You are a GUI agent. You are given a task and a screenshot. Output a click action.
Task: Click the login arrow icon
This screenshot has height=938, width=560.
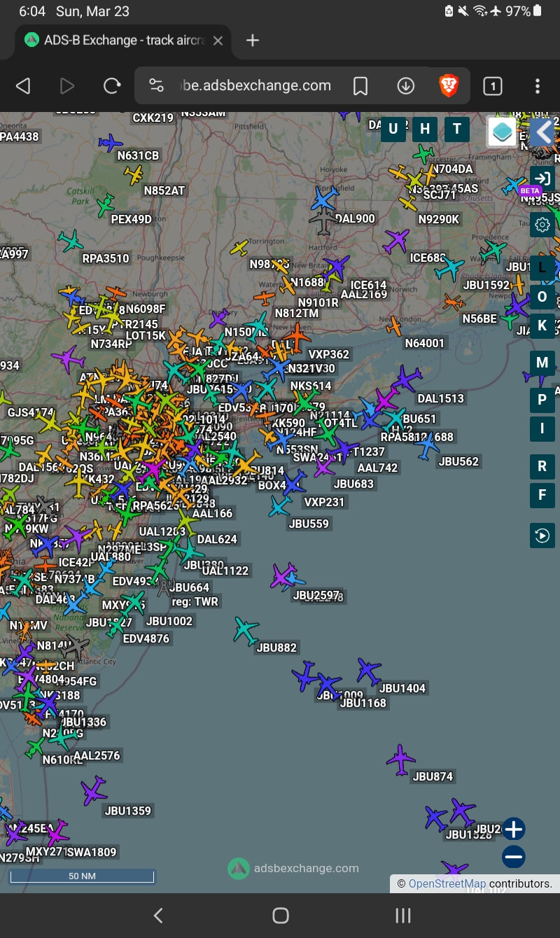pos(542,177)
